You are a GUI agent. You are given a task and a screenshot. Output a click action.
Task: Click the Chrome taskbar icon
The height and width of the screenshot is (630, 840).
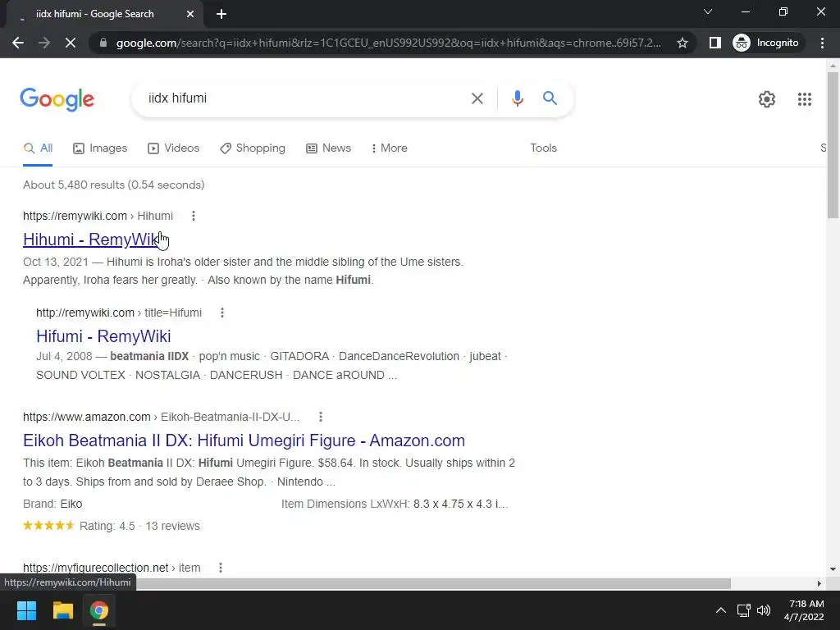tap(99, 610)
